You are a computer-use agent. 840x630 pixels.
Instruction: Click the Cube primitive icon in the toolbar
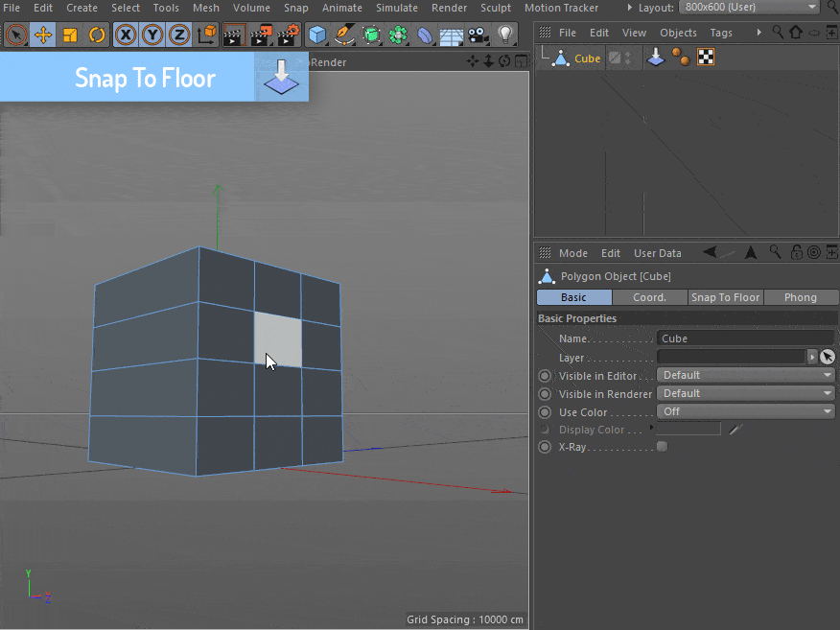point(317,35)
